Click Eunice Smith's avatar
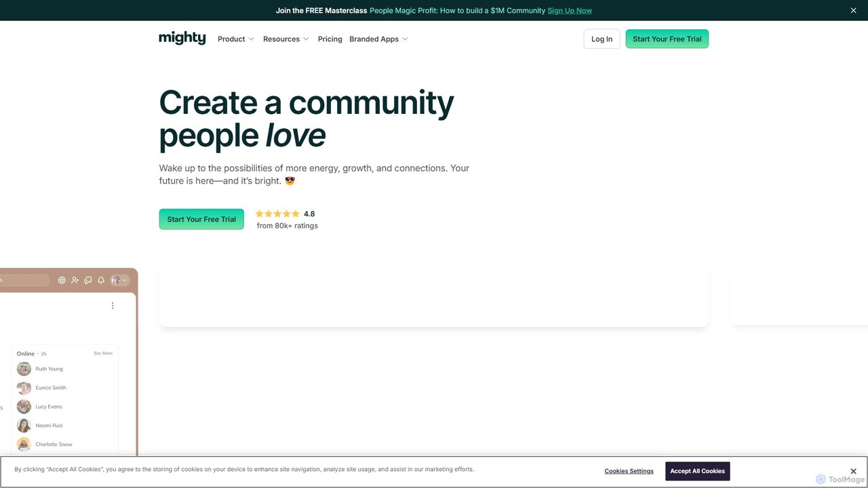Viewport: 868px width, 488px height. [x=24, y=388]
